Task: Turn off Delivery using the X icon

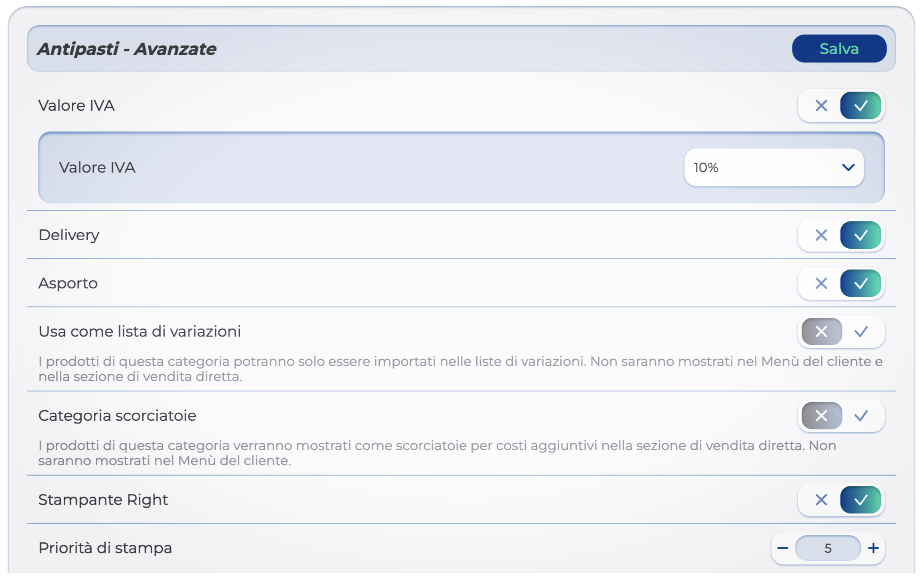Action: pos(821,235)
